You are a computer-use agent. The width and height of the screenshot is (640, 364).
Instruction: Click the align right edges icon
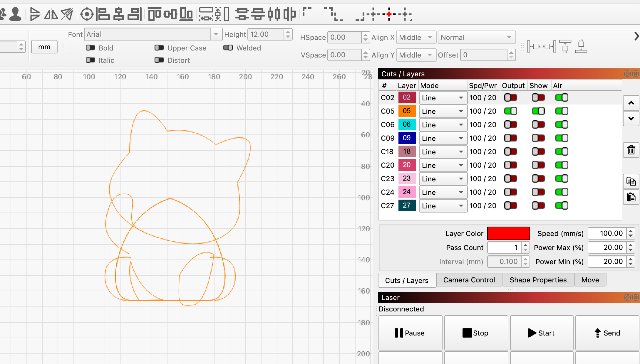click(x=135, y=14)
